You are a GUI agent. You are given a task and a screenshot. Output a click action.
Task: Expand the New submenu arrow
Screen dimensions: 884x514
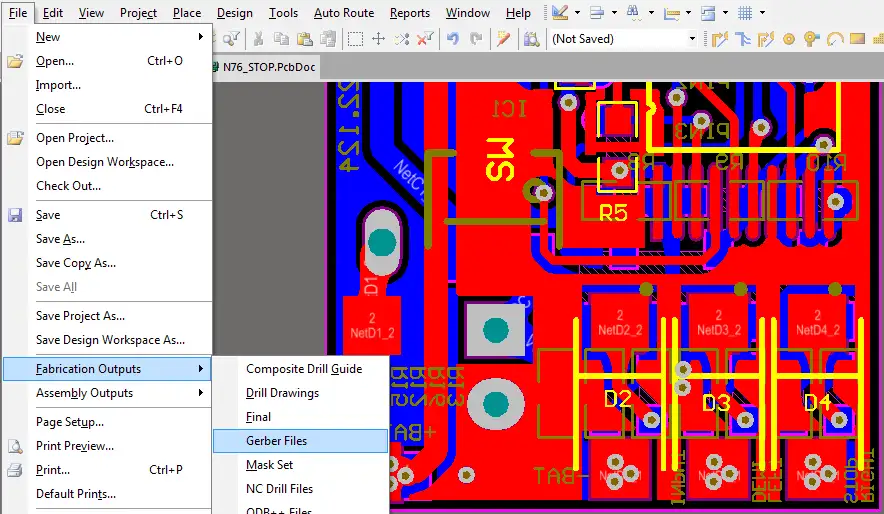tap(201, 37)
